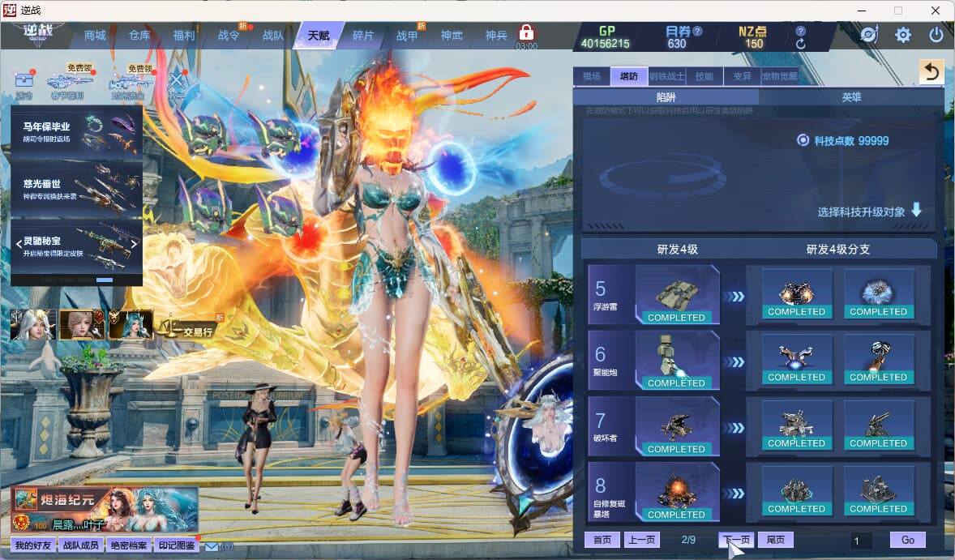Open the 仓库 warehouse menu
Image resolution: width=955 pixels, height=560 pixels.
click(139, 36)
